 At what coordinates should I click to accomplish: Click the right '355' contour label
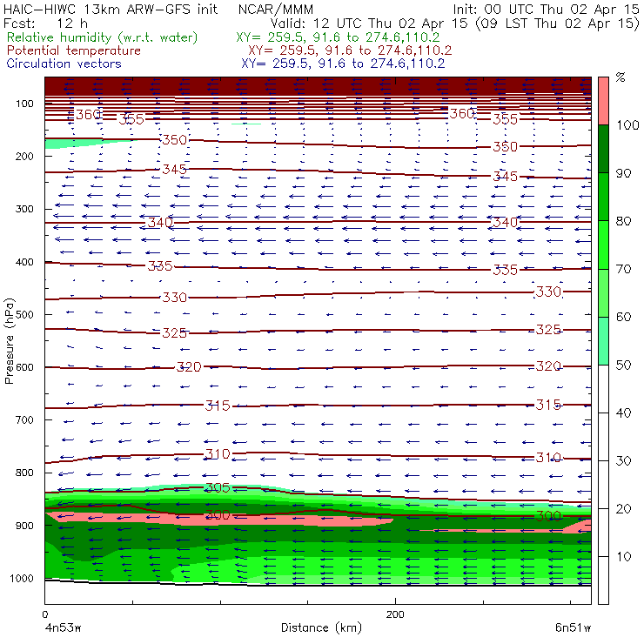click(x=505, y=119)
